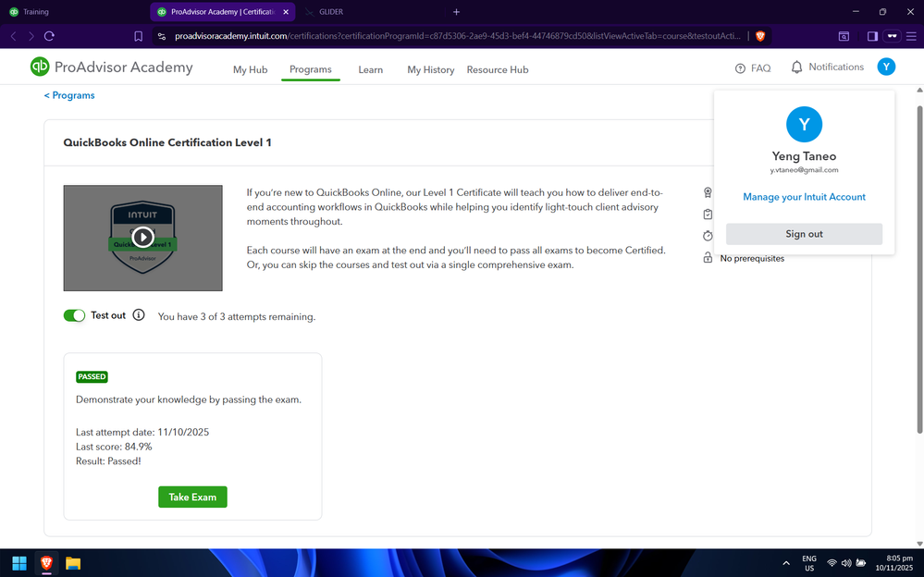Click the Test out info icon
This screenshot has height=577, width=924.
[139, 314]
